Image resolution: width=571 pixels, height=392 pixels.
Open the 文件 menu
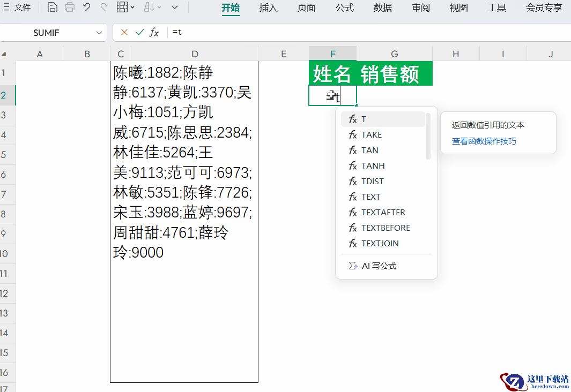pyautogui.click(x=17, y=7)
